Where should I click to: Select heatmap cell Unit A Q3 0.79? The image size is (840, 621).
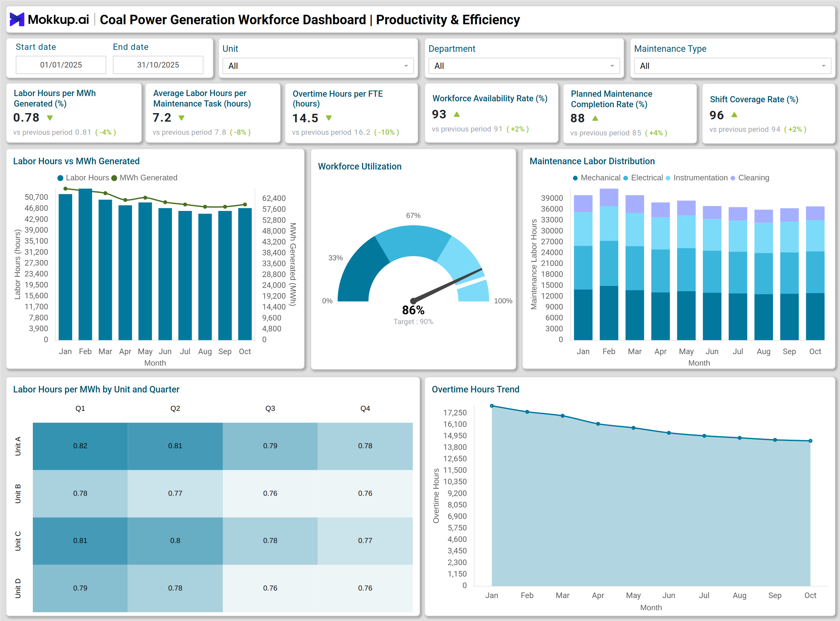[x=270, y=446]
